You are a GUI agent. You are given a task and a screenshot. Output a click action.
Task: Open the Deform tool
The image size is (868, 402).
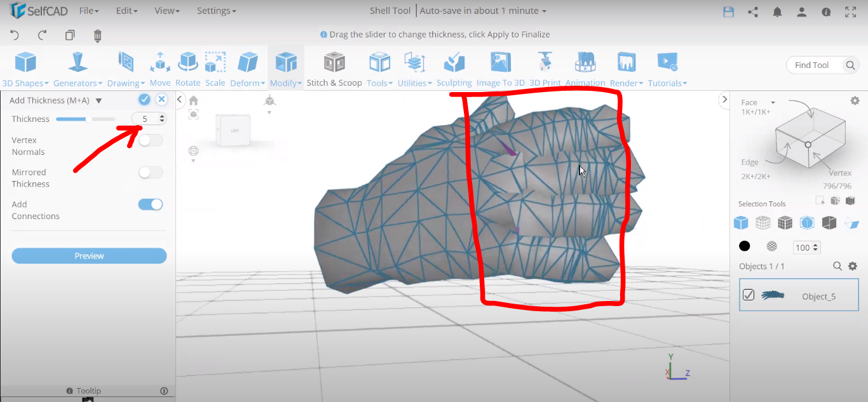[248, 69]
